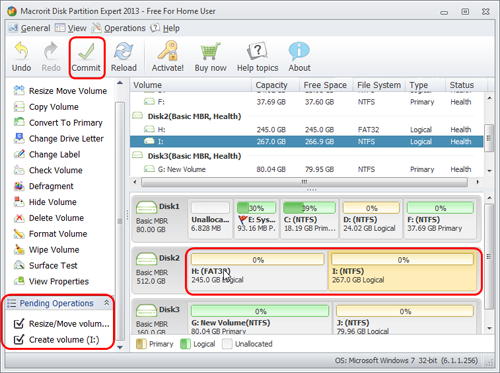This screenshot has height=373, width=500.
Task: Open the About dialog
Action: (x=299, y=57)
